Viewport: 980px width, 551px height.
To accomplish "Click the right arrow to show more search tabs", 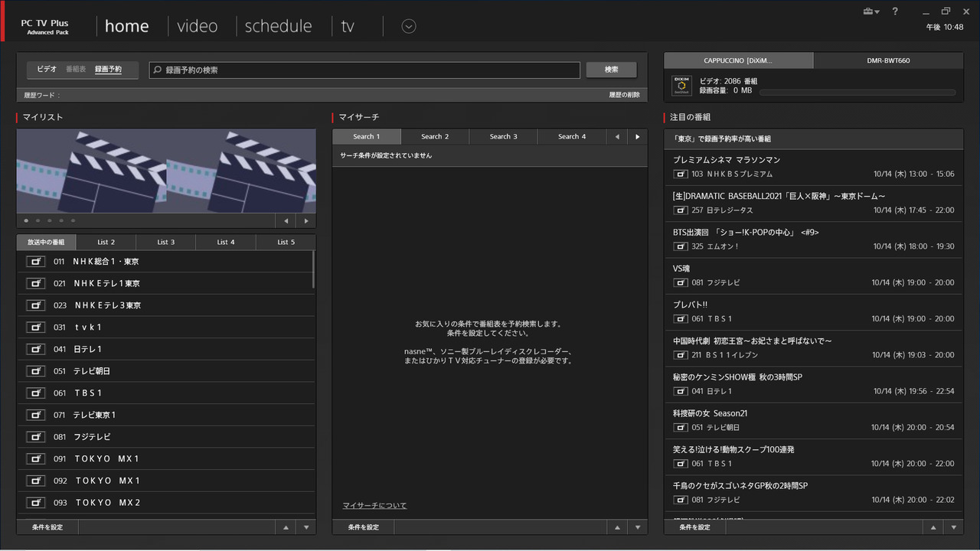I will pyautogui.click(x=637, y=136).
